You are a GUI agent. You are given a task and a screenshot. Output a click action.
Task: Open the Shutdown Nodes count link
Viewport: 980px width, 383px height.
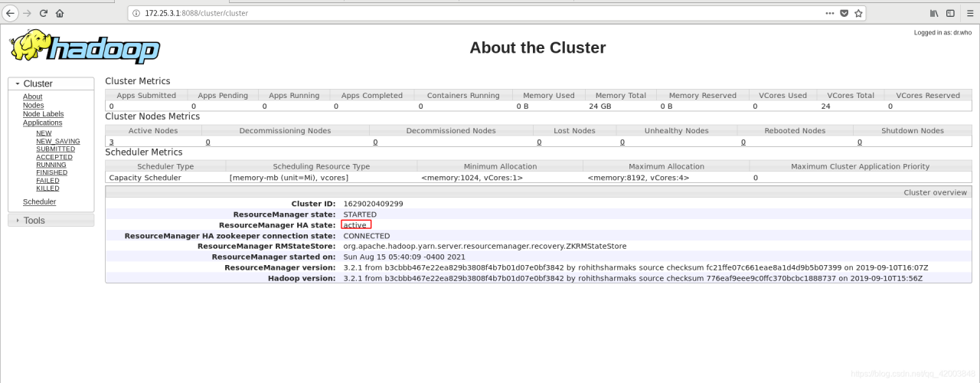pyautogui.click(x=860, y=142)
